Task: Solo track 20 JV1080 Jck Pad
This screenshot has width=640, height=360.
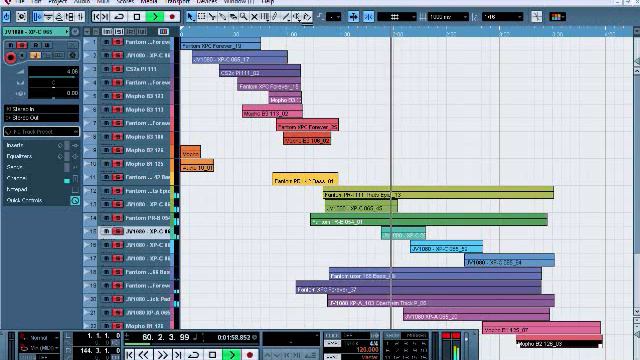Action: (118, 299)
